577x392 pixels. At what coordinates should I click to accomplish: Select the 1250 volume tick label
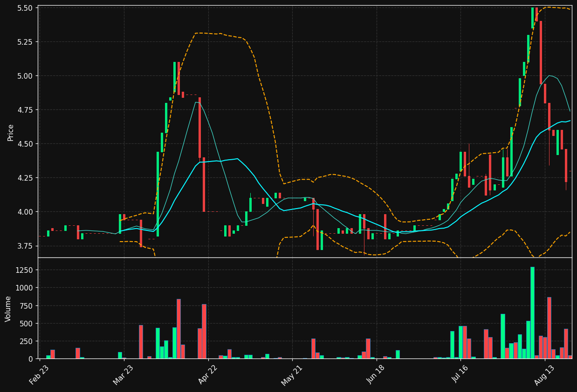point(24,270)
